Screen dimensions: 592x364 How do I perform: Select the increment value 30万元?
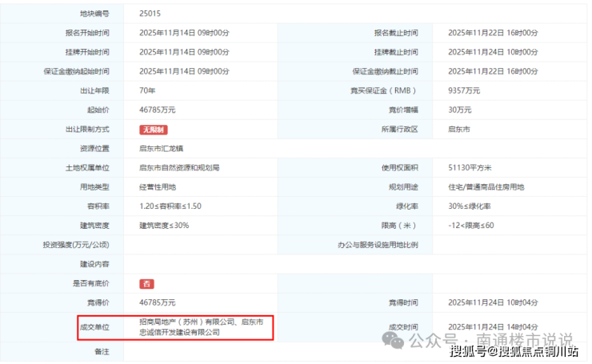(460, 110)
